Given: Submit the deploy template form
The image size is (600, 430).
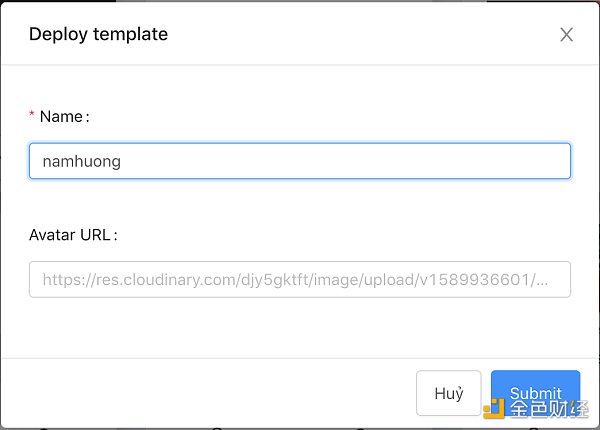Looking at the screenshot, I should (x=535, y=392).
